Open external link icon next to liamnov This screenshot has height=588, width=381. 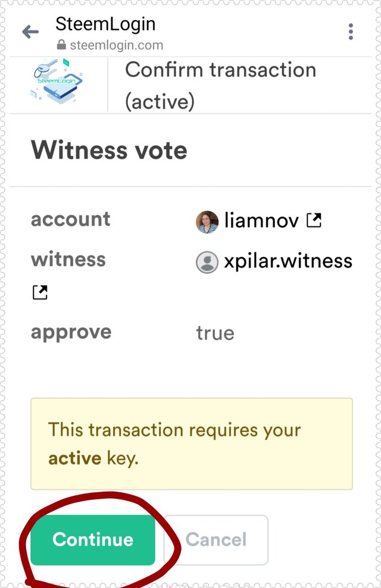pyautogui.click(x=314, y=221)
